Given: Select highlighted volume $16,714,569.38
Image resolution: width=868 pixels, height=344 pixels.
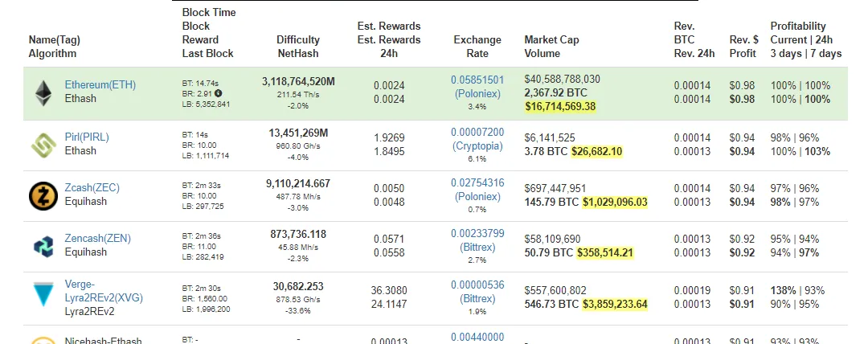Looking at the screenshot, I should (x=560, y=106).
